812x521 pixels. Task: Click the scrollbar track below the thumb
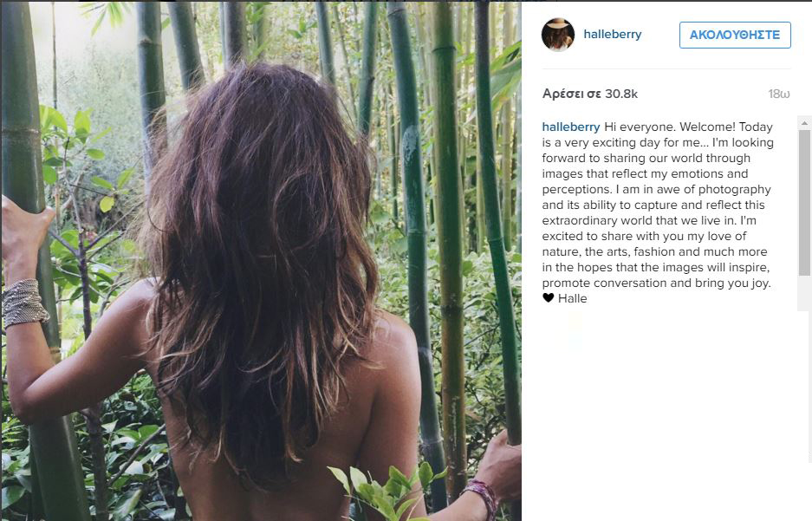[804, 293]
